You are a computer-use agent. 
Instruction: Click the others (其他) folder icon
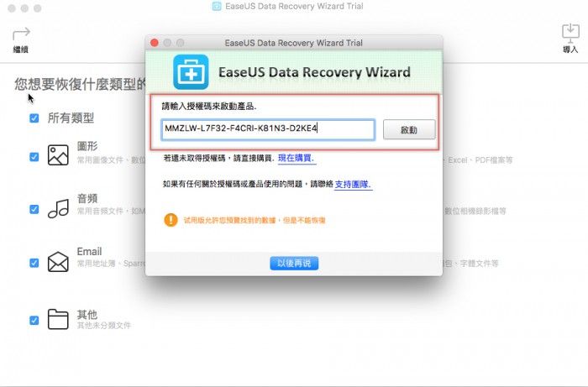(58, 319)
